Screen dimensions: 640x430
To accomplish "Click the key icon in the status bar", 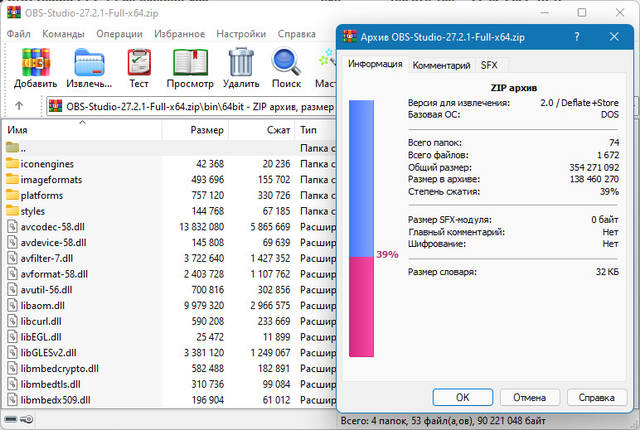I will (27, 419).
